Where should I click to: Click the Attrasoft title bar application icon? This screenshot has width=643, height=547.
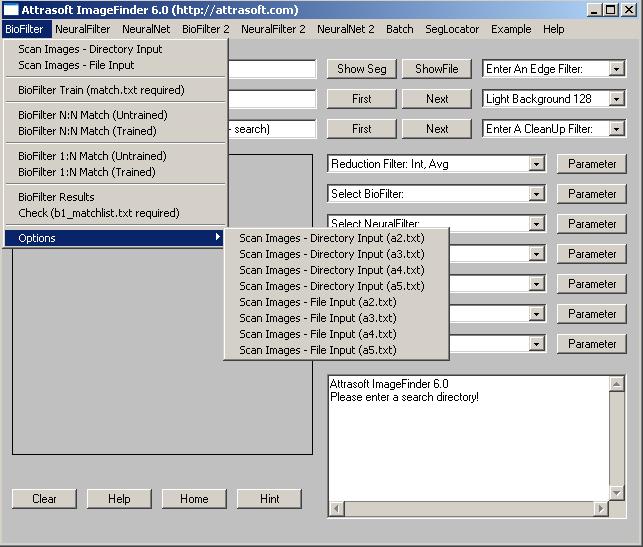click(x=11, y=10)
